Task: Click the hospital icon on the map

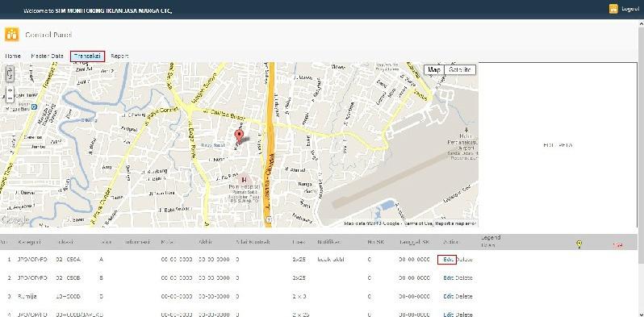Action: pyautogui.click(x=244, y=180)
